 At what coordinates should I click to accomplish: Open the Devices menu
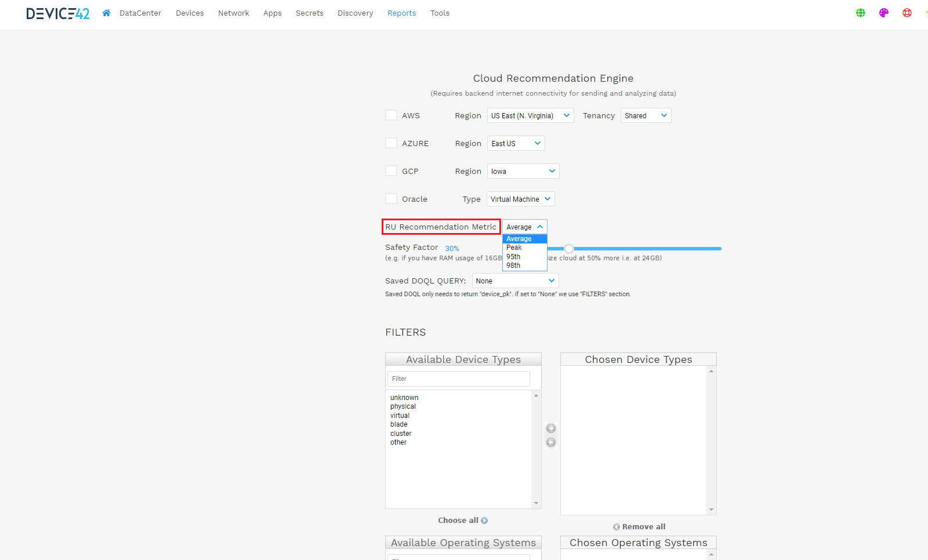point(190,13)
